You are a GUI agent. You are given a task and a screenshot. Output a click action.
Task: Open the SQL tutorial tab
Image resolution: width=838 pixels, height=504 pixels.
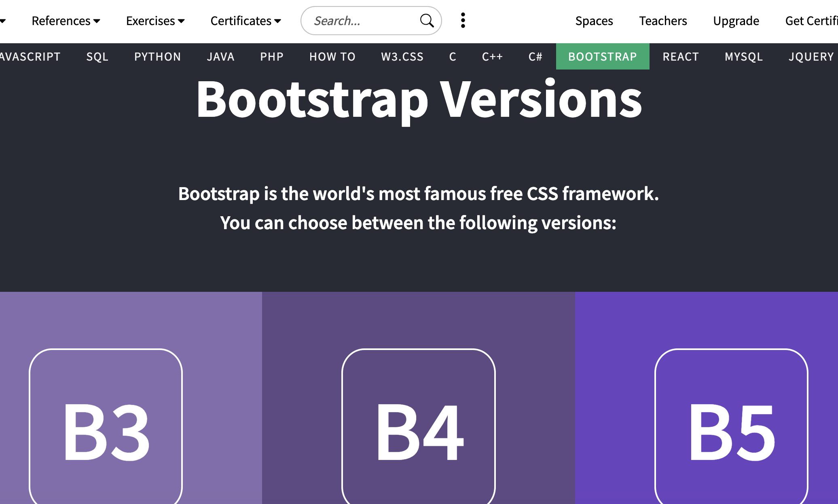coord(97,57)
